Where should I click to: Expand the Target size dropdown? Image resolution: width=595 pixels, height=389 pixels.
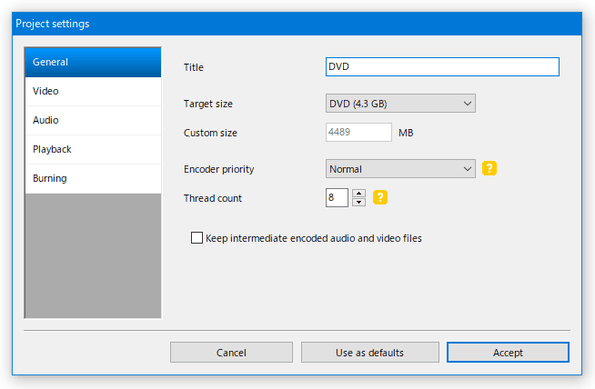400,103
